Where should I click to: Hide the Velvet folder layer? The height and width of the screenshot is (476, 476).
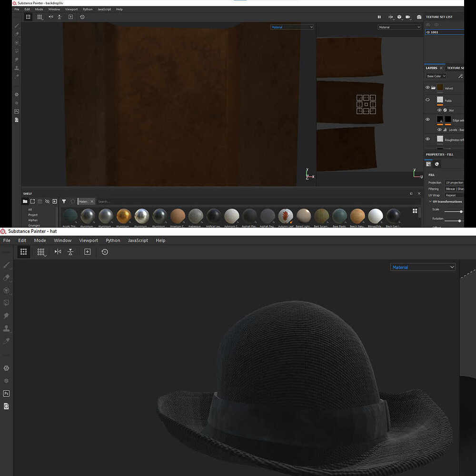[427, 88]
